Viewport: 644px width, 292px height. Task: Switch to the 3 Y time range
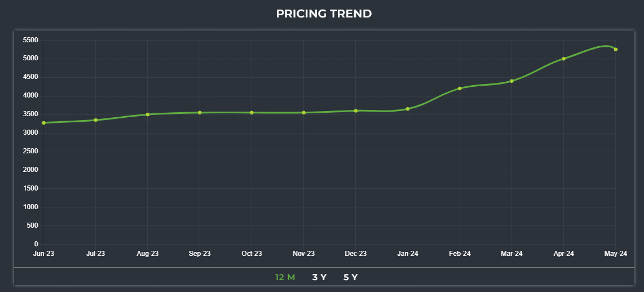[x=319, y=277]
